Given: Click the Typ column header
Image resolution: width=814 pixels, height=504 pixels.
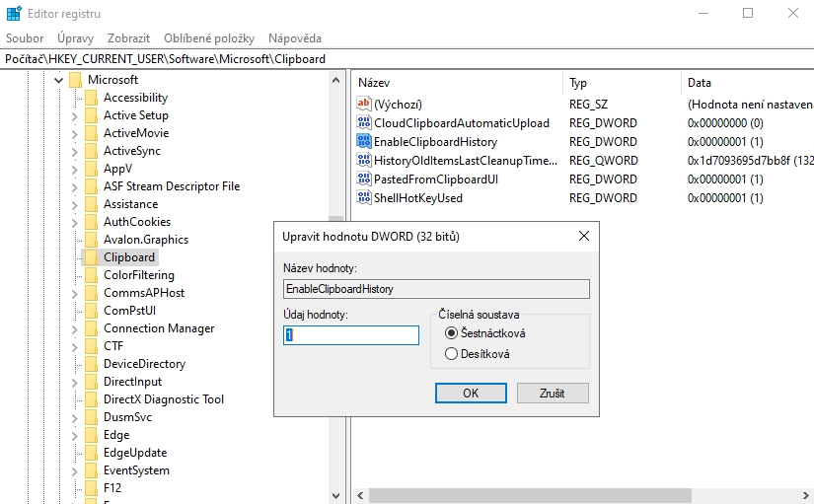Looking at the screenshot, I should 622,83.
